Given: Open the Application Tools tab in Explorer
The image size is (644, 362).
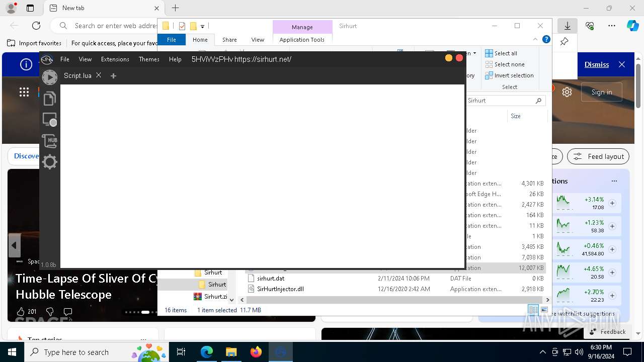Looking at the screenshot, I should click(302, 40).
